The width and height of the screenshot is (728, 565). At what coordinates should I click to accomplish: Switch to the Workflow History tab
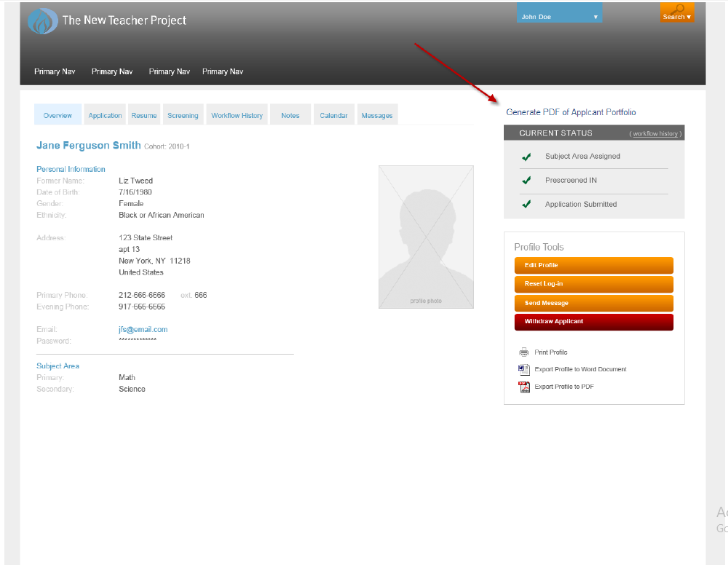237,115
